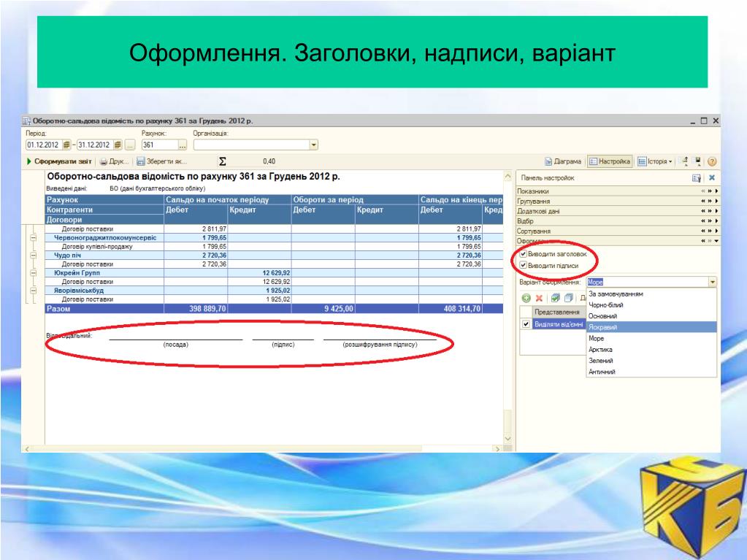The height and width of the screenshot is (560, 747).
Task: Click settings panel mode icon beside close
Action: 697,178
